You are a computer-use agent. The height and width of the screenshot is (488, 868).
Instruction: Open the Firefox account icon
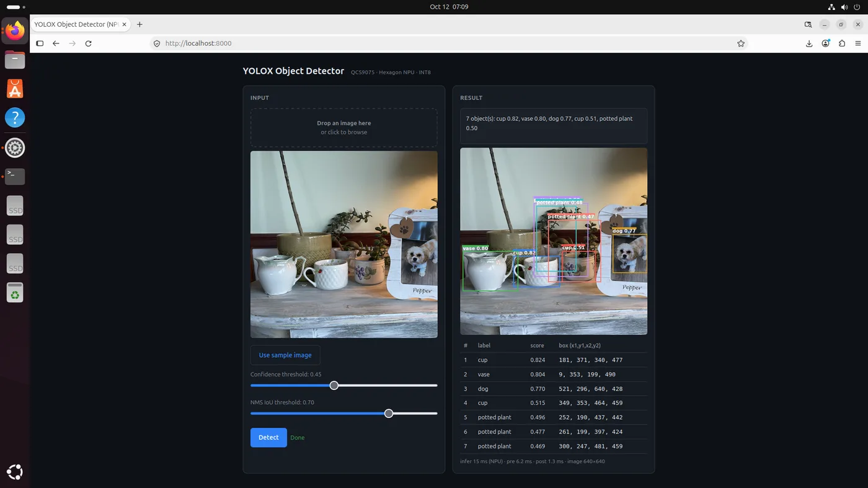[x=826, y=43]
